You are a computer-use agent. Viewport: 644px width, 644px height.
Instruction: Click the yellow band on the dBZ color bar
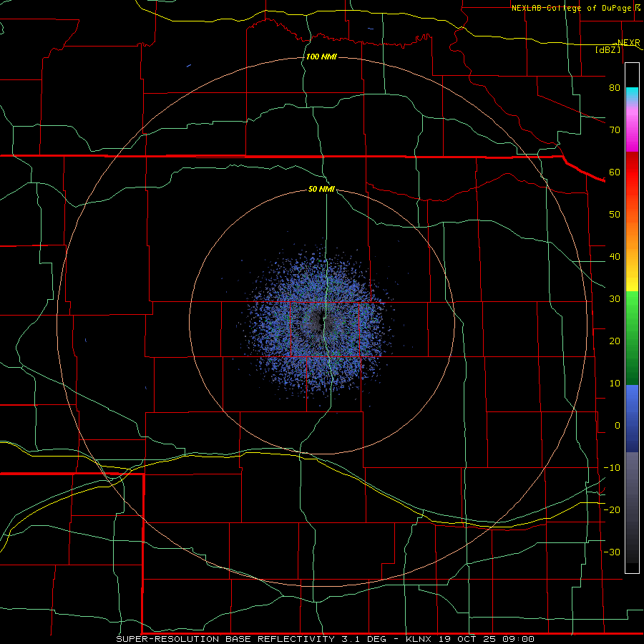tap(632, 283)
